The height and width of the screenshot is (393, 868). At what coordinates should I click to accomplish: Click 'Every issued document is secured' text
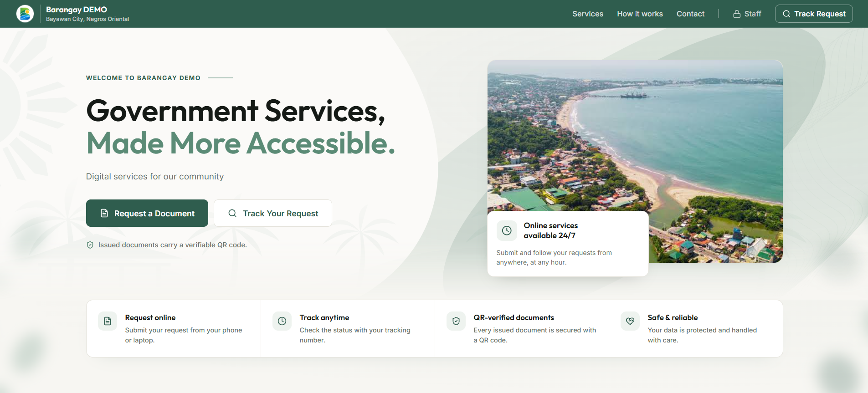[535, 335]
